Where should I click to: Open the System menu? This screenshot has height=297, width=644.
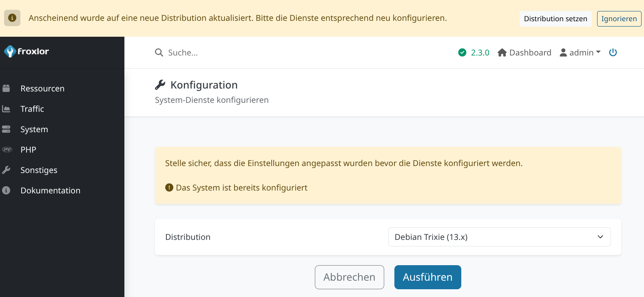34,129
